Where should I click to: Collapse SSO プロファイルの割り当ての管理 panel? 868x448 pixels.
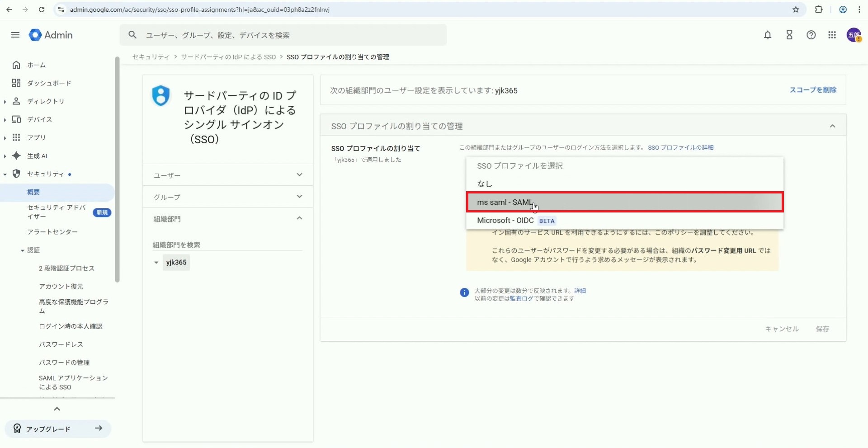(x=832, y=126)
